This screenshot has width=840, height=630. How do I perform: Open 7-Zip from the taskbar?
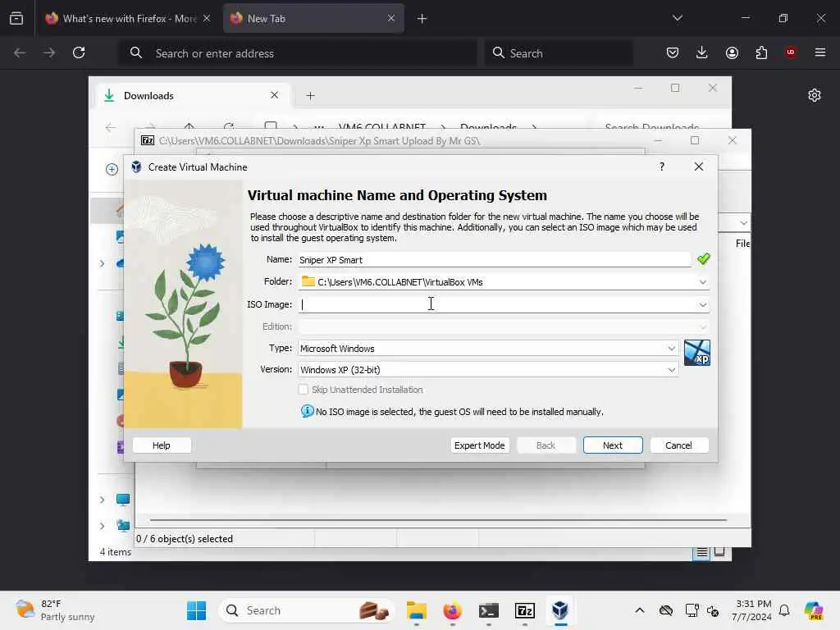coord(524,610)
